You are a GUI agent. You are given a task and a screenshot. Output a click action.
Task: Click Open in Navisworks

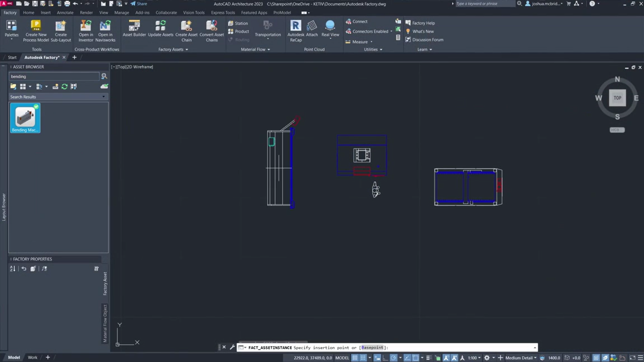pos(105,31)
